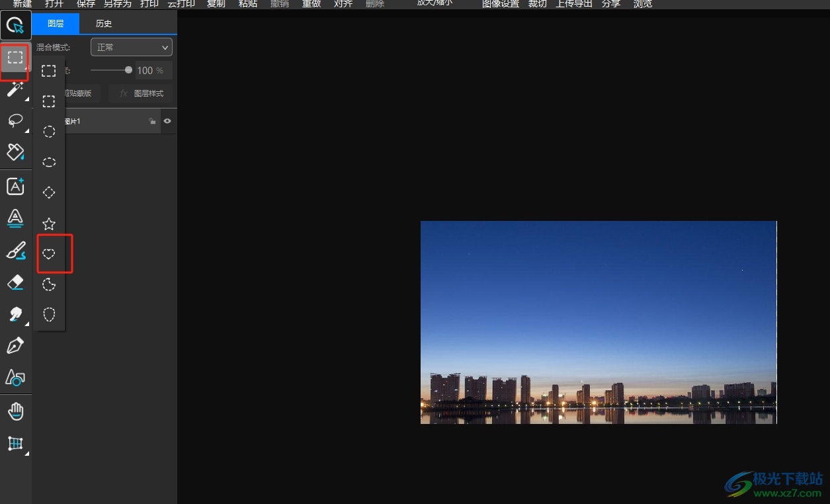Viewport: 830px width, 504px height.
Task: Choose the crescent moon marquee in flyout
Action: (49, 284)
